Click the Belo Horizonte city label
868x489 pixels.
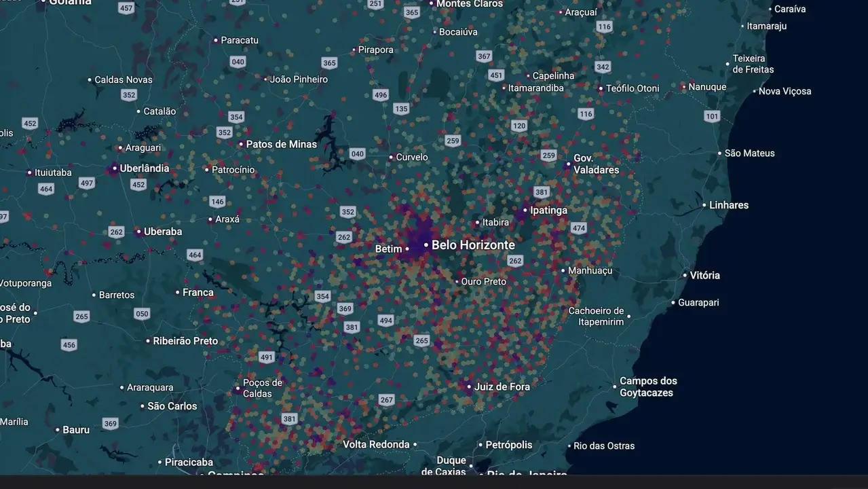(x=473, y=245)
